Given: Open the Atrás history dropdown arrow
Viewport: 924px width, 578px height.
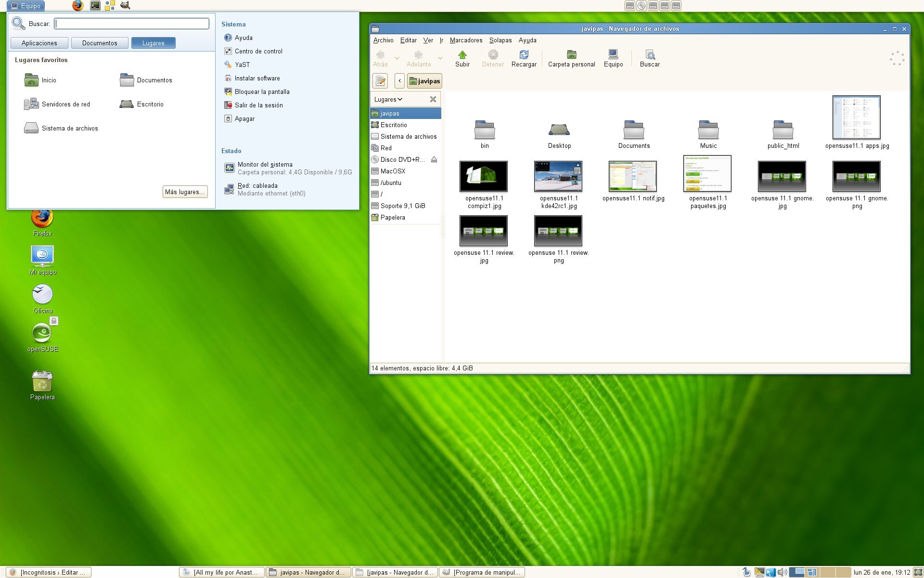Looking at the screenshot, I should click(x=397, y=58).
